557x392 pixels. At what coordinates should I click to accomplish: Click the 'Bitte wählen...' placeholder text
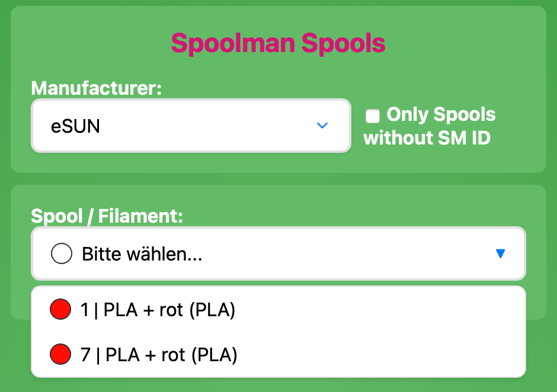point(142,255)
